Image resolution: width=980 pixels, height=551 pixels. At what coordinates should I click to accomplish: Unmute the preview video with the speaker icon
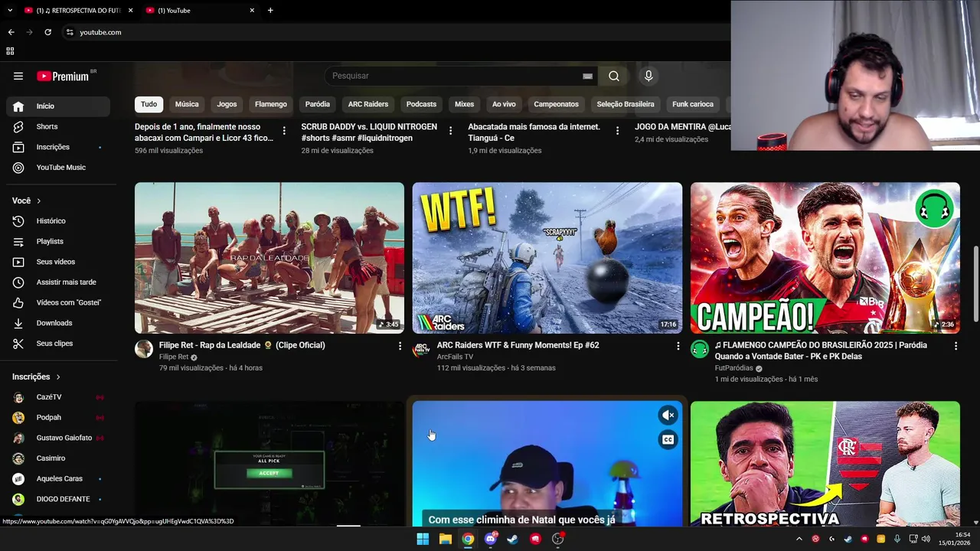(668, 415)
